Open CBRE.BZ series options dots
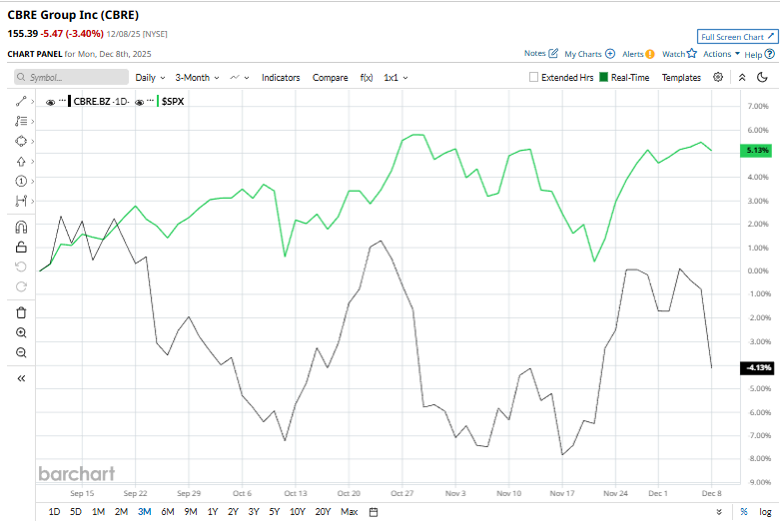 62,101
